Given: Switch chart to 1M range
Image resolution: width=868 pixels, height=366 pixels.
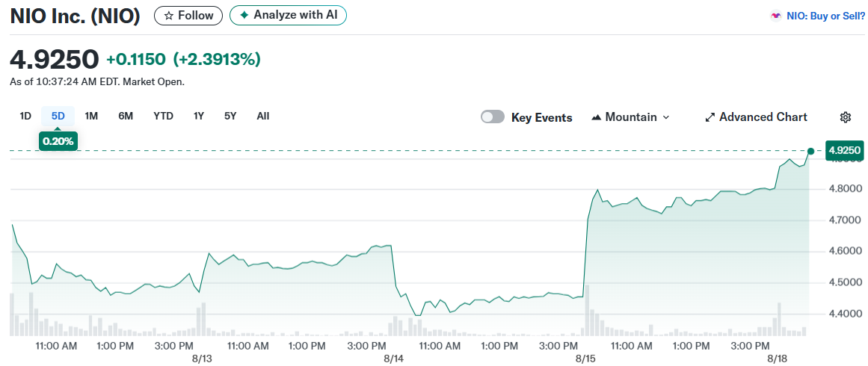Looking at the screenshot, I should (x=91, y=116).
